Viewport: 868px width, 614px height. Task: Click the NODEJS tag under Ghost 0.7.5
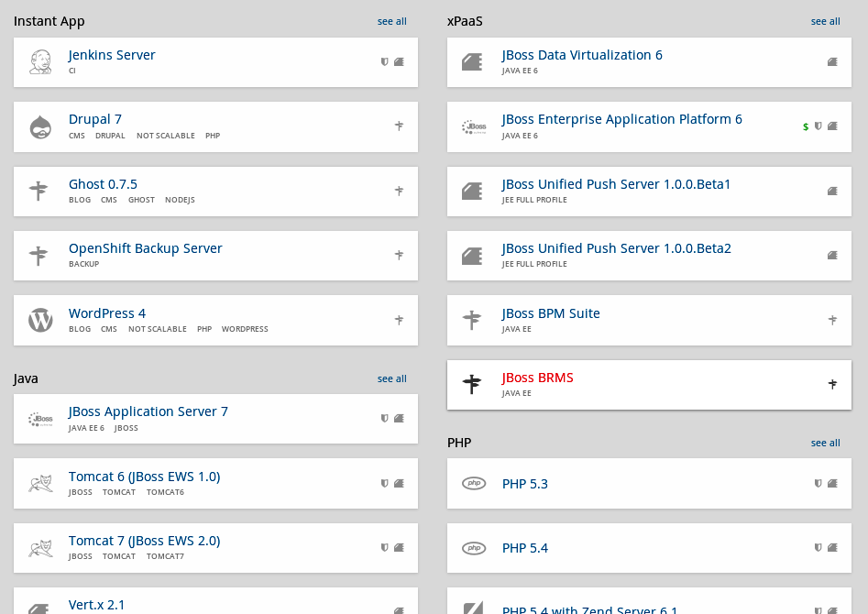click(180, 200)
